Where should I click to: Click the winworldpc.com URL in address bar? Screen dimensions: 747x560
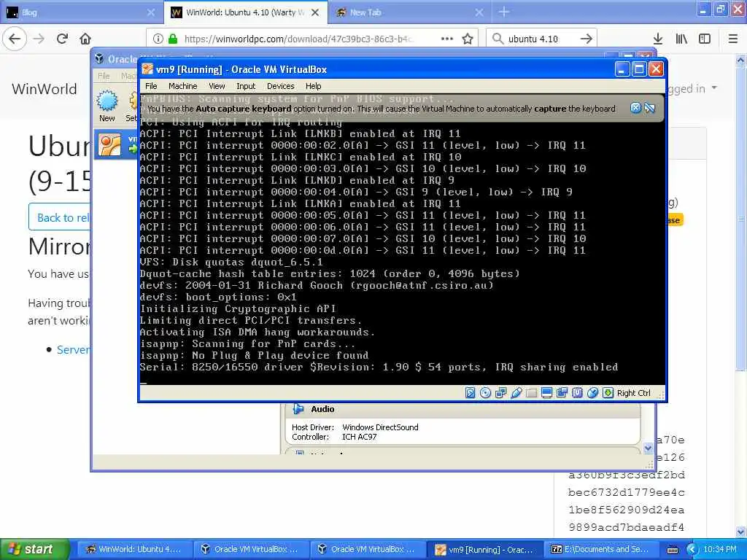[299, 39]
